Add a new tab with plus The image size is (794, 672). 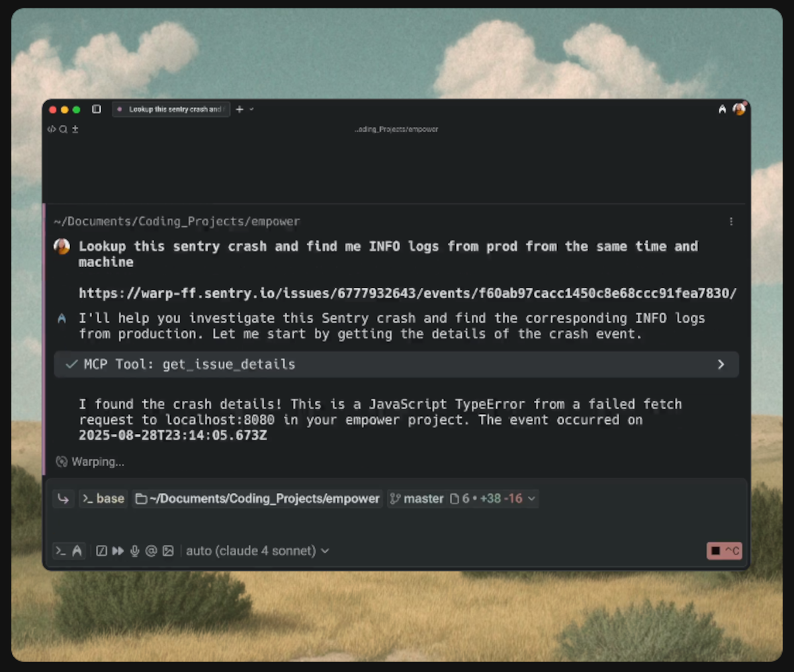(240, 109)
